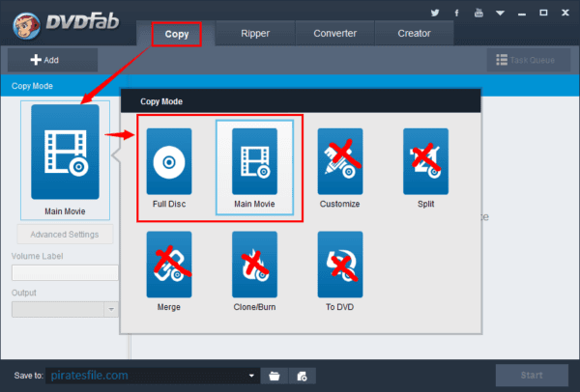Minimize the DVDFab window
Screen dimensions: 580x392
click(522, 14)
